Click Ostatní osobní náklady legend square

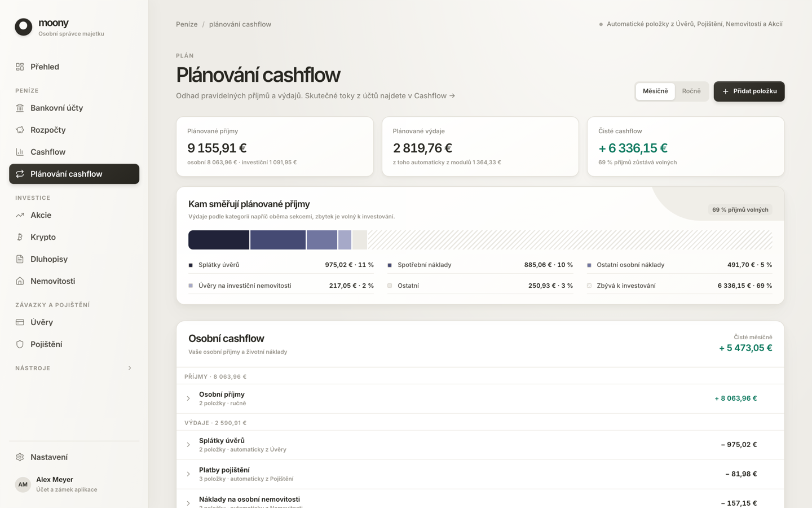click(x=589, y=265)
